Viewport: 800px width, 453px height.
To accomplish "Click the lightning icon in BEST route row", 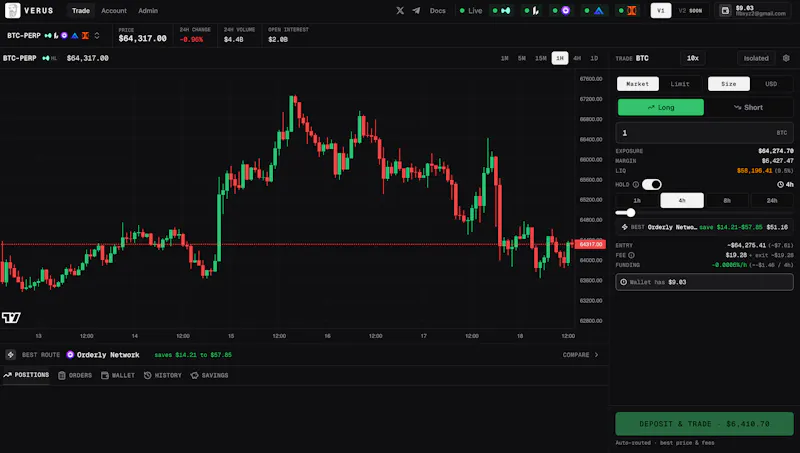I will (x=624, y=227).
